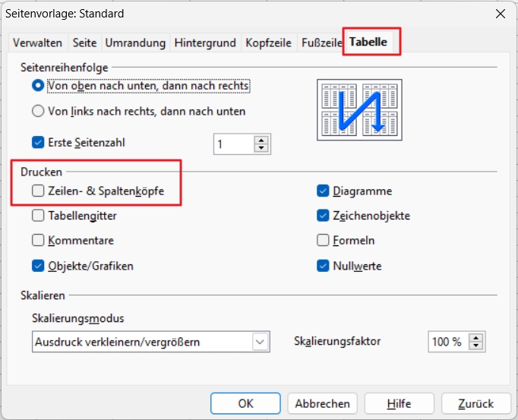
Task: Close the Seitenvorlage dialog window
Action: point(500,14)
